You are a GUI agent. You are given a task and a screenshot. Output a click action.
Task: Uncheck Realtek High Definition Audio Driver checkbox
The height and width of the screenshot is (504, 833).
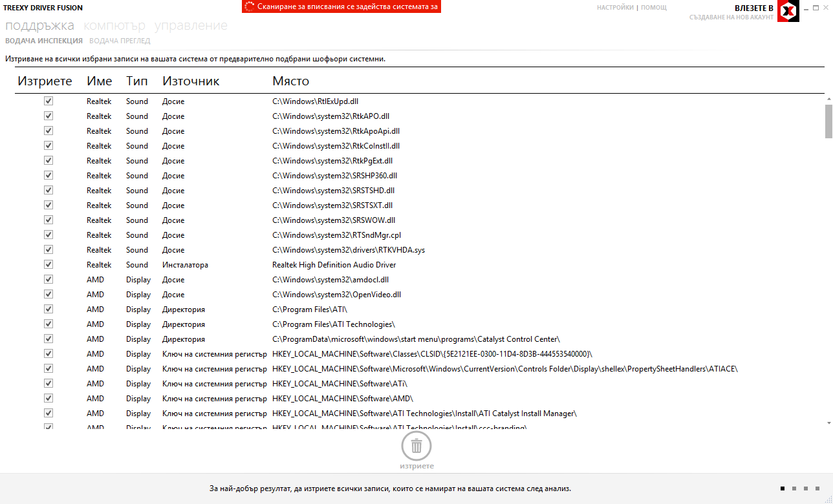(x=49, y=264)
